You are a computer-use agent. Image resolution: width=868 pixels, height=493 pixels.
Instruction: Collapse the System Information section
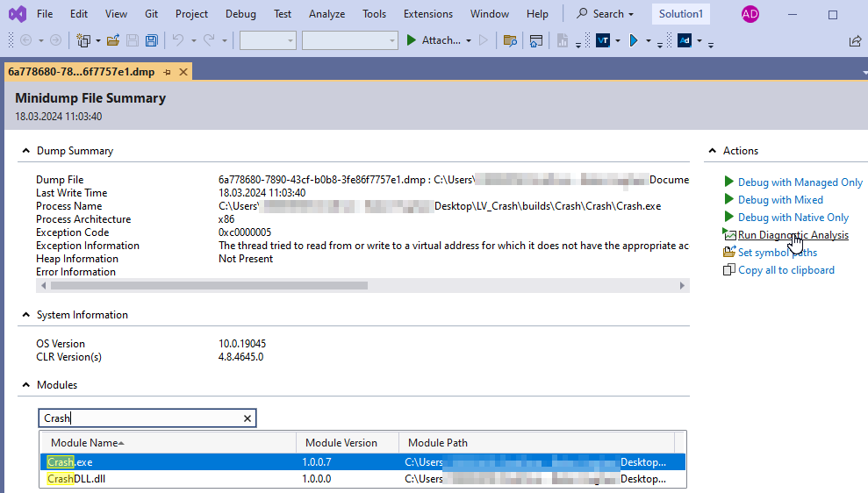click(25, 315)
